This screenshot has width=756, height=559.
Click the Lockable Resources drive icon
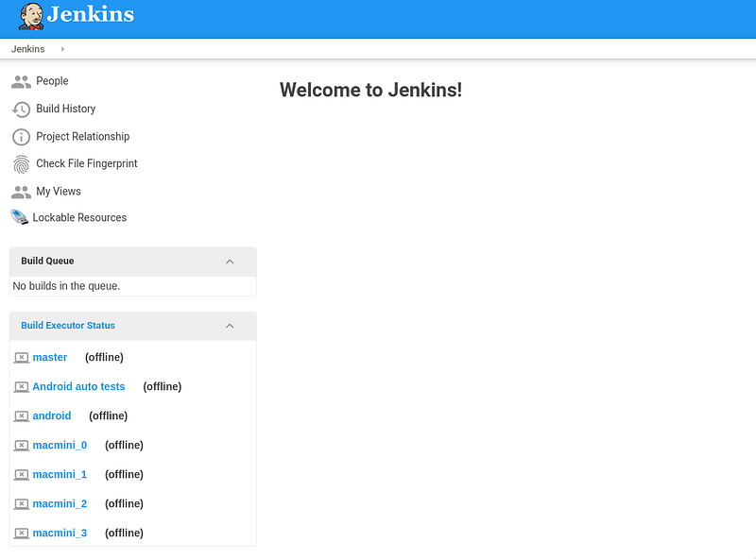coord(20,217)
